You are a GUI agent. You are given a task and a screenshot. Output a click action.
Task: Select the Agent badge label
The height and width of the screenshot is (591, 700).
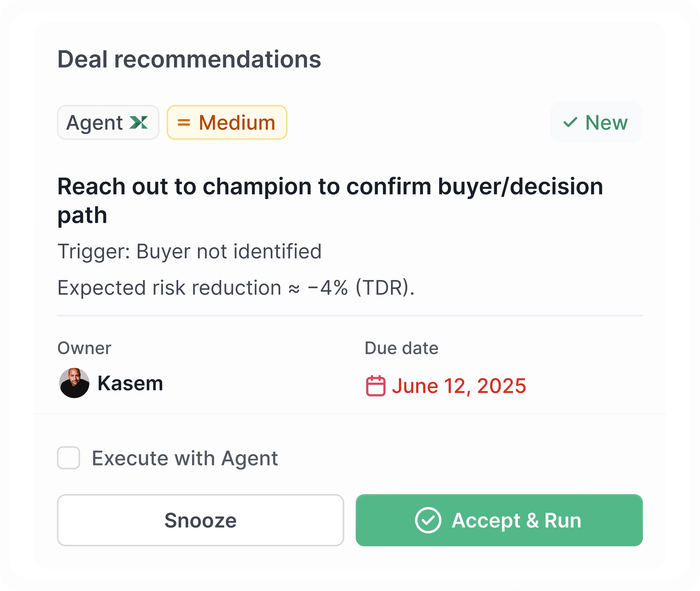(x=95, y=123)
